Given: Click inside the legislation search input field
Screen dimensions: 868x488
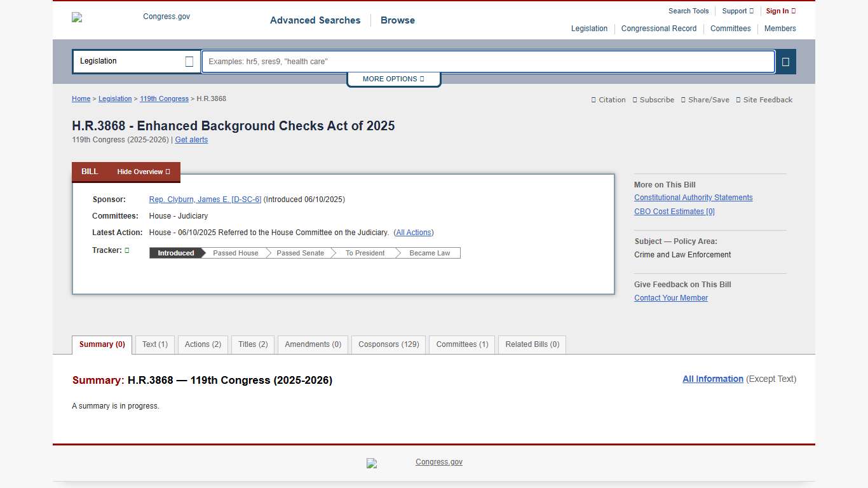Looking at the screenshot, I should pos(487,61).
